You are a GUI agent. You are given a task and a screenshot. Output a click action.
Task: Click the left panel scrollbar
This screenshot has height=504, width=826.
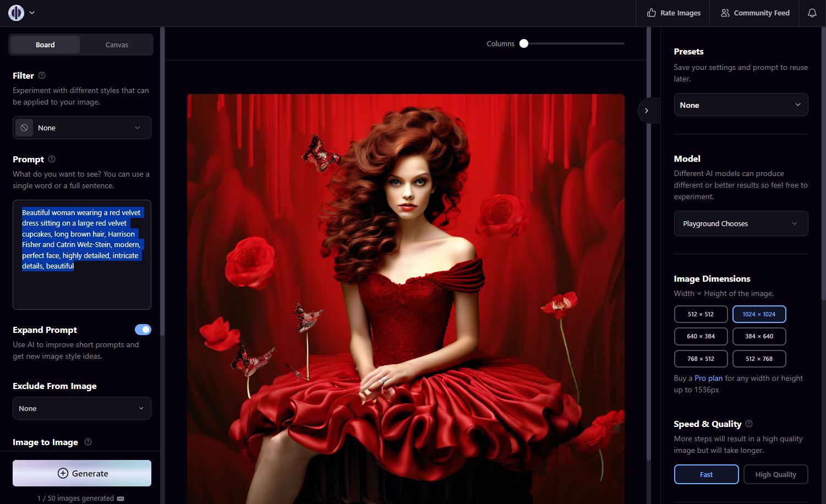(162, 182)
